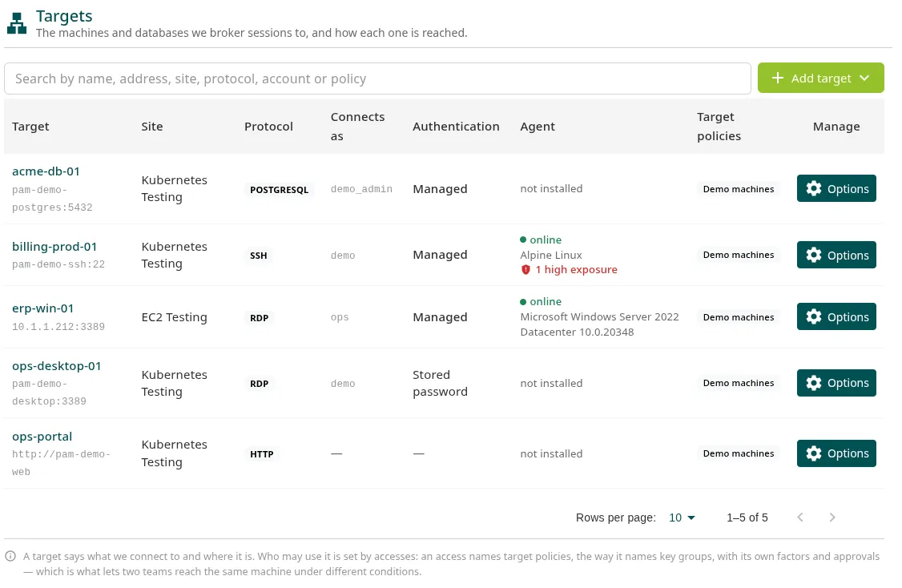This screenshot has height=588, width=902.
Task: Click the RDP badge in erp-win-01 row
Action: click(x=259, y=317)
